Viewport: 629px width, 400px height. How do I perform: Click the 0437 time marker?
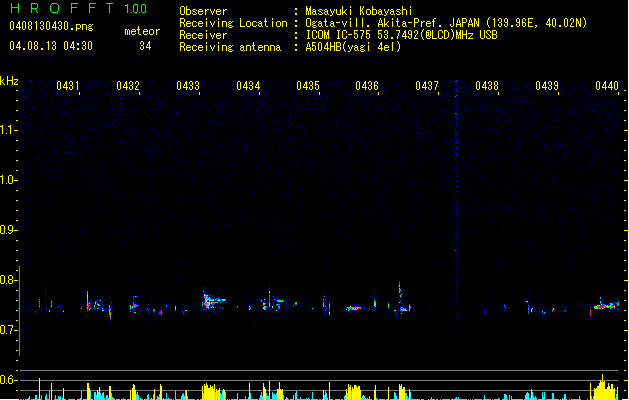click(x=427, y=86)
